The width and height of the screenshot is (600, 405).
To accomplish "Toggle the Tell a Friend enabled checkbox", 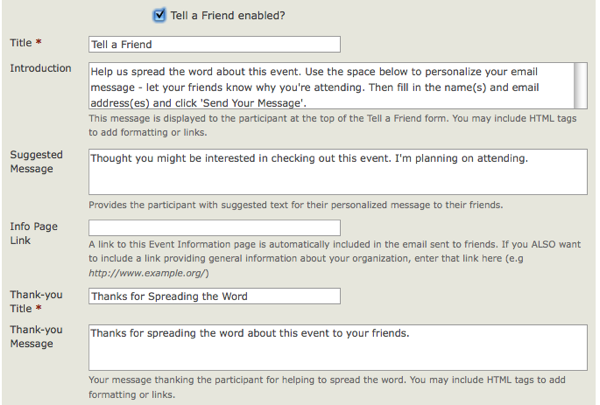I will [x=160, y=15].
